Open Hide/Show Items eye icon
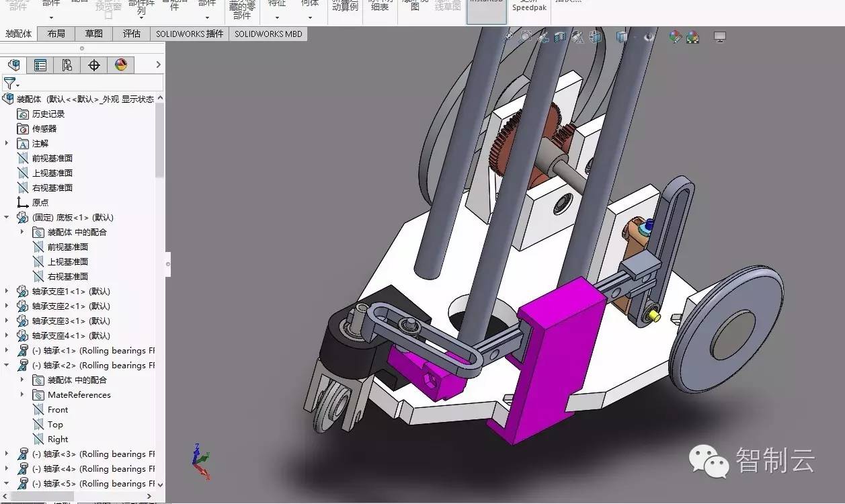Image resolution: width=845 pixels, height=504 pixels. coord(649,37)
